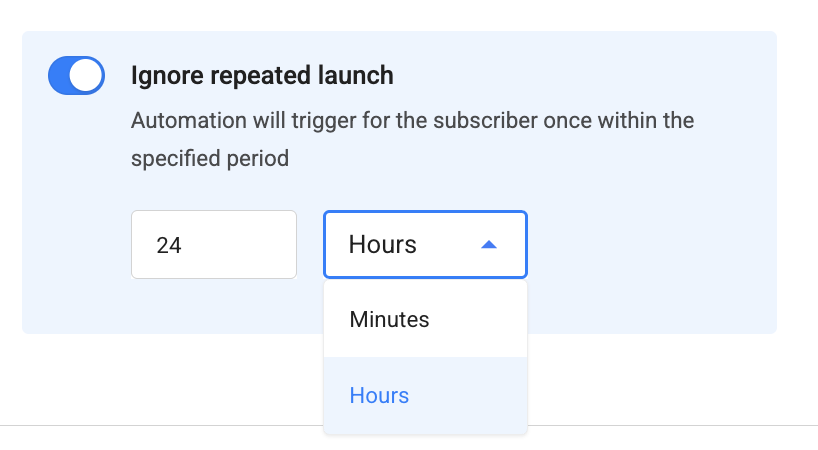This screenshot has width=818, height=450.
Task: Click the blue Hours entry in the popup
Action: tap(379, 395)
